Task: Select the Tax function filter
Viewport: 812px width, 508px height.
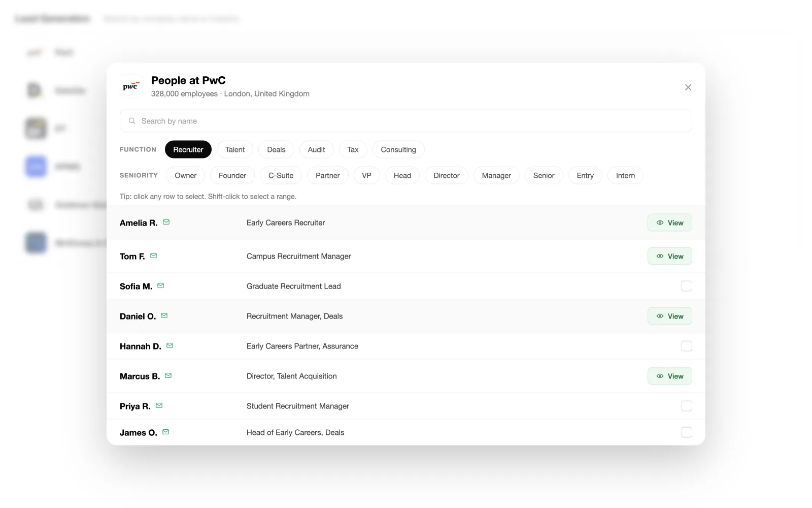Action: tap(353, 149)
